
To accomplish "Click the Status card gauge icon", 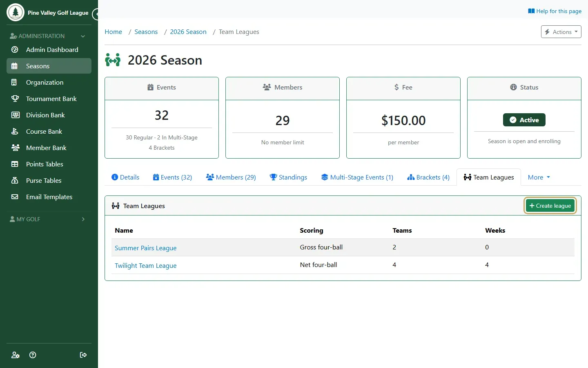I will (513, 87).
